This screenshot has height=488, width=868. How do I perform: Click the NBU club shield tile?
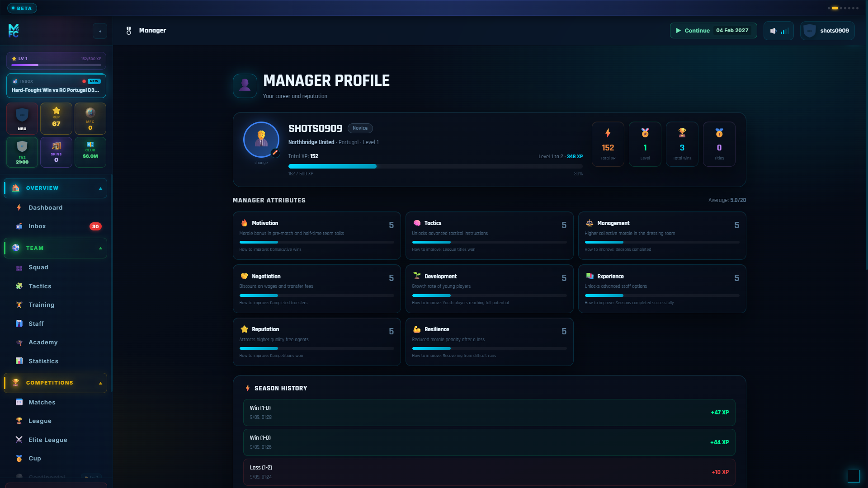(22, 118)
